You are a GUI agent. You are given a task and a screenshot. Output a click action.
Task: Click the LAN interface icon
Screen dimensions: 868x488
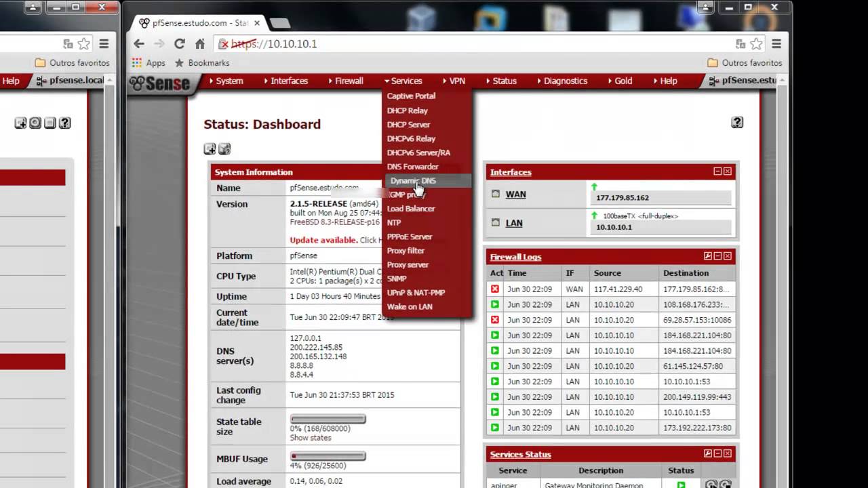click(496, 222)
